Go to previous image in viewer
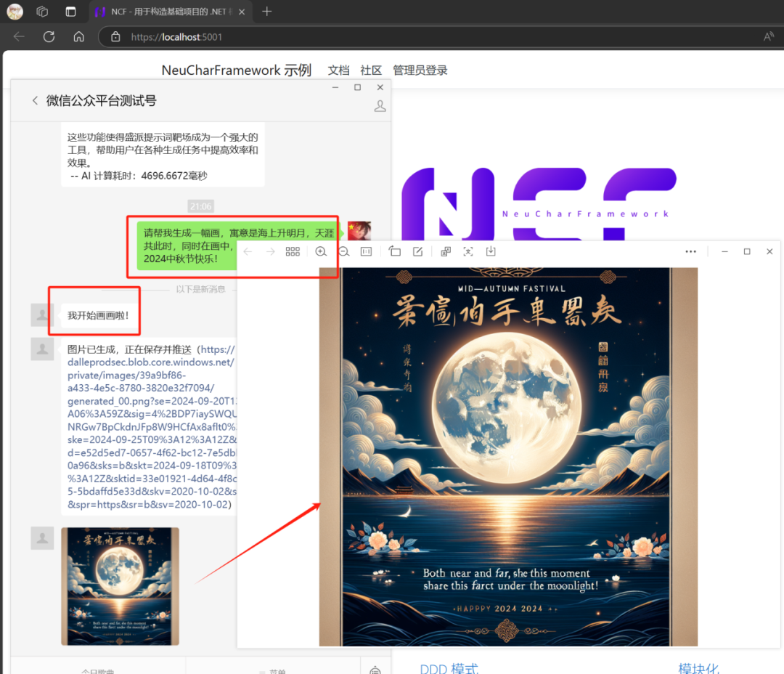 click(248, 251)
